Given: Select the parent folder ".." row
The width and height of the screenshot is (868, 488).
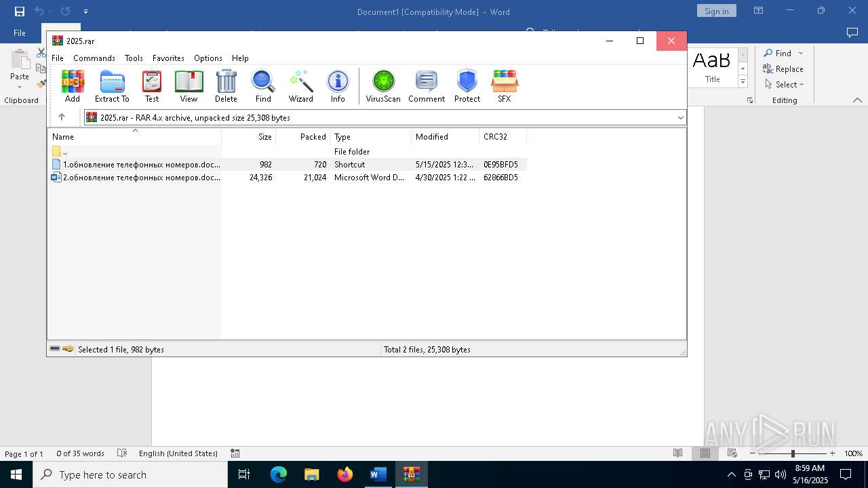Looking at the screenshot, I should (288, 151).
